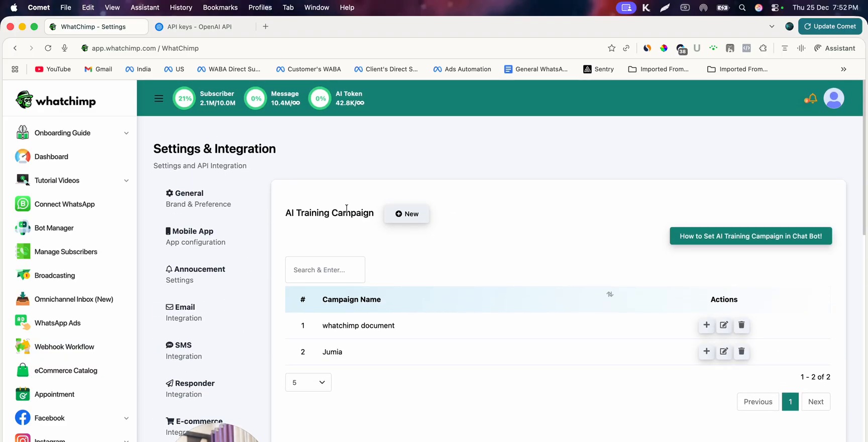The image size is (868, 442).
Task: Click the Search & Enter field
Action: tap(325, 270)
